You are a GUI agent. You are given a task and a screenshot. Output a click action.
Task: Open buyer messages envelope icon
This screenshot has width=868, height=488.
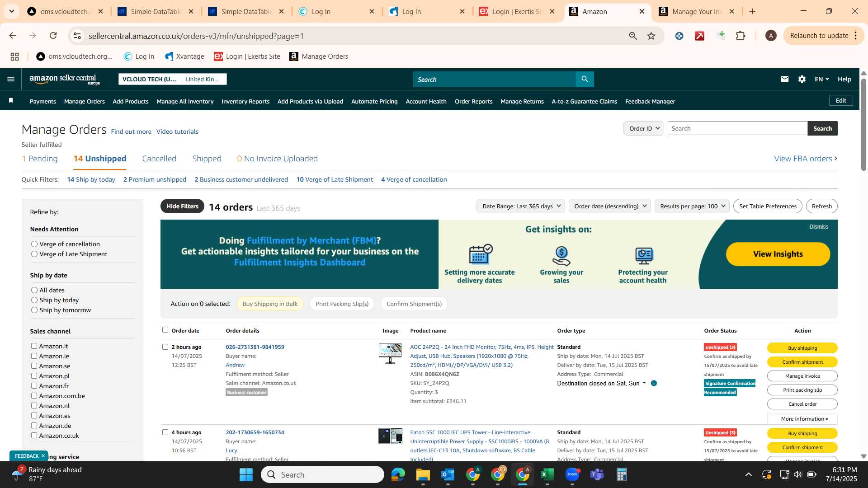coord(784,79)
